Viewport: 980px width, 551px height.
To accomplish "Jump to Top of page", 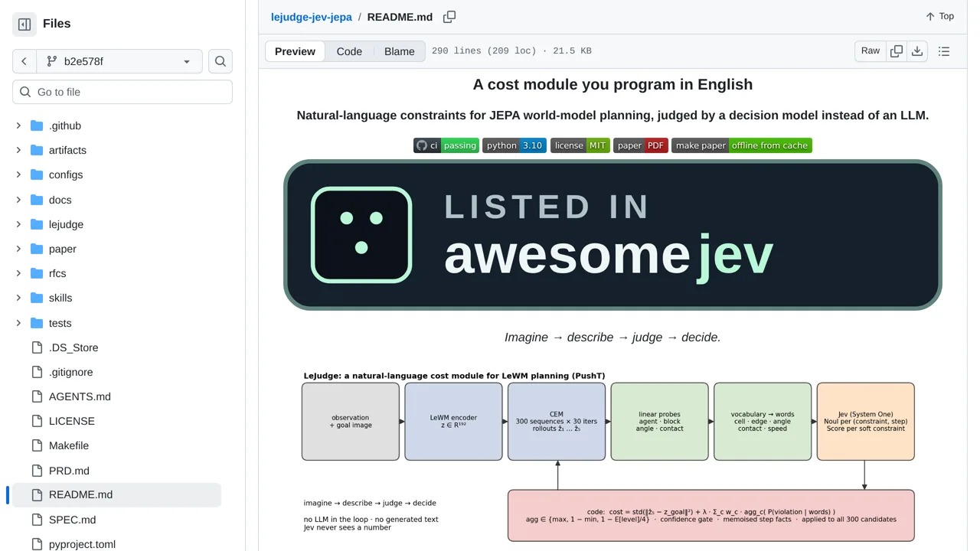I will tap(939, 16).
